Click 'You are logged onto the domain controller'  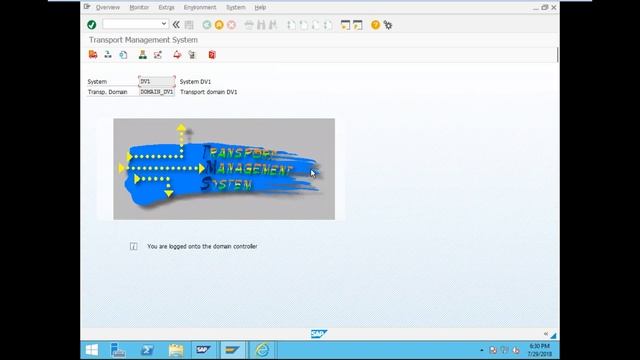tap(202, 246)
